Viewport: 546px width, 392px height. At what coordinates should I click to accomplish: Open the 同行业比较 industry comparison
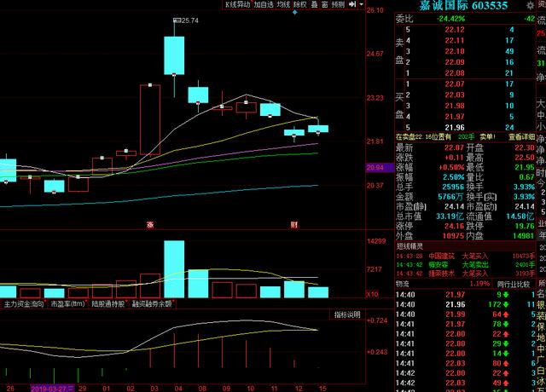click(514, 284)
